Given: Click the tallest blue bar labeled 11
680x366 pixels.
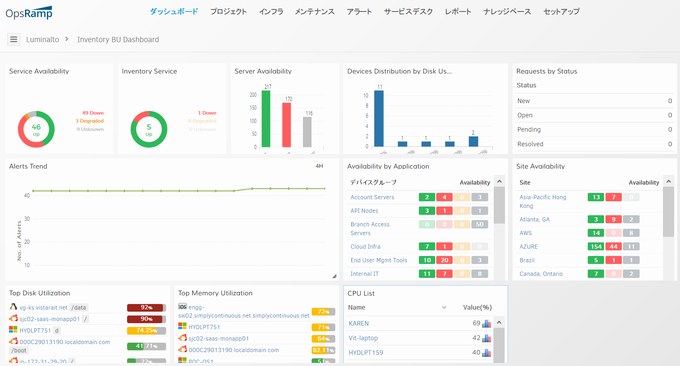Looking at the screenshot, I should tap(379, 118).
